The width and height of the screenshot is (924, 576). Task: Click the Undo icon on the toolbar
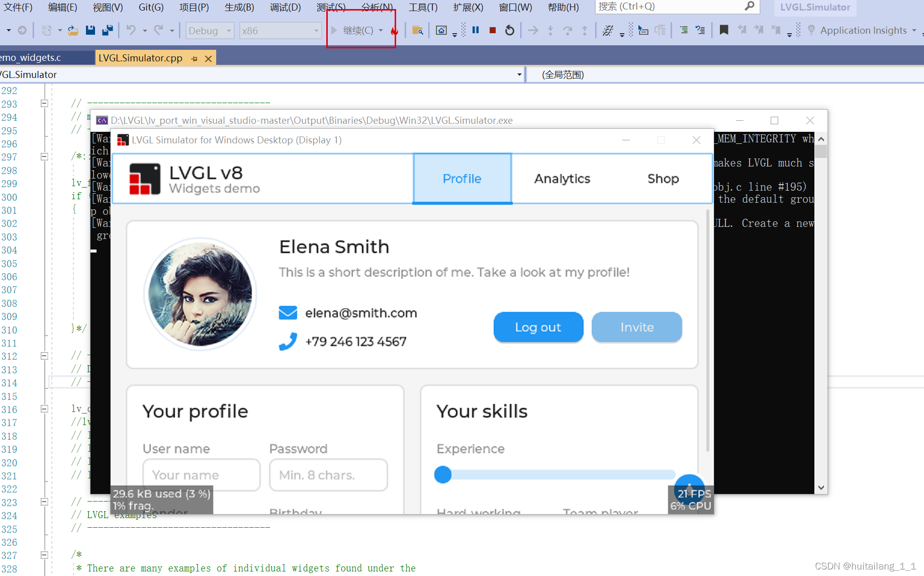(132, 30)
